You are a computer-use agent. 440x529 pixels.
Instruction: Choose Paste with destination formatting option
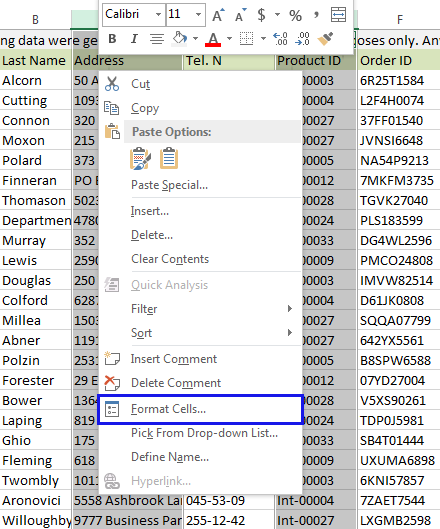(x=140, y=158)
